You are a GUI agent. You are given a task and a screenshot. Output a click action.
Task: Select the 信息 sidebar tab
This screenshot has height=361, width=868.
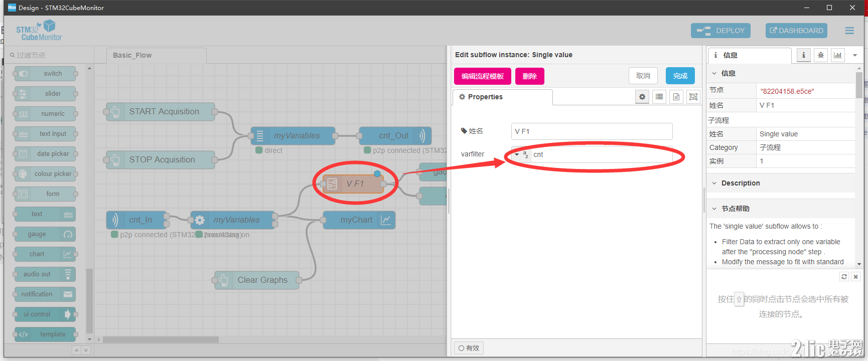(x=750, y=55)
